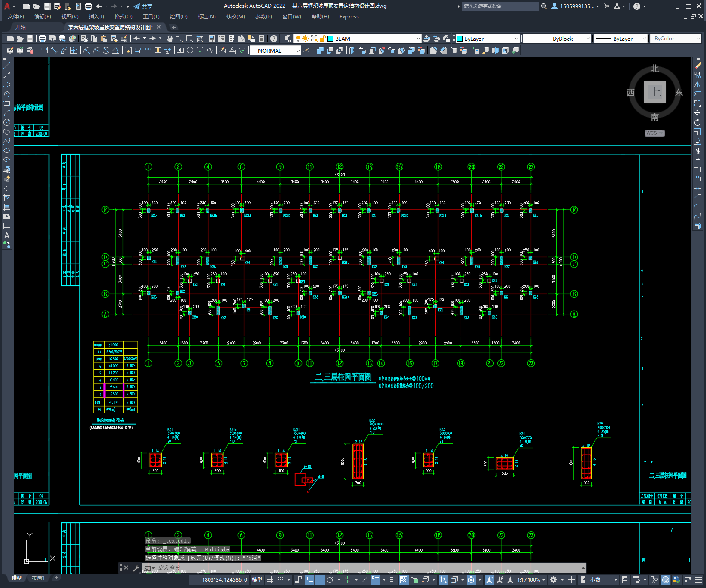Click the search magnifier icon
This screenshot has height=588, width=706.
tap(544, 6)
